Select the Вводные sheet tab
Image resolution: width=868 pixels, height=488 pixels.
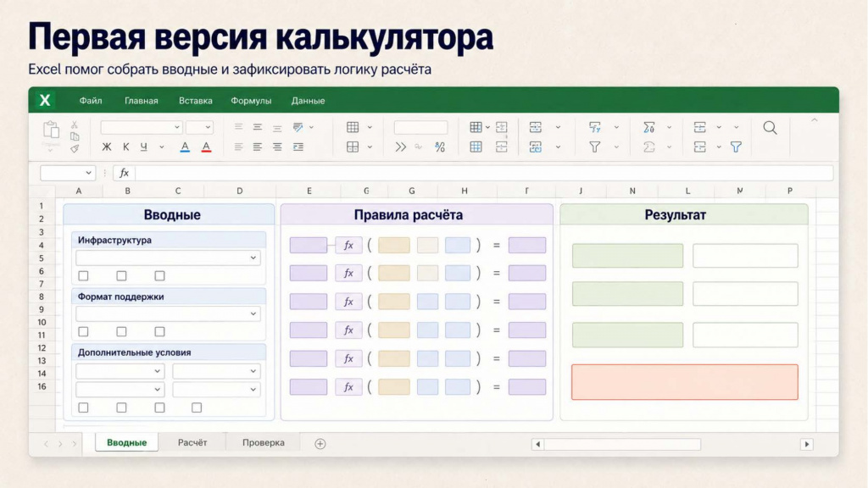coord(127,442)
